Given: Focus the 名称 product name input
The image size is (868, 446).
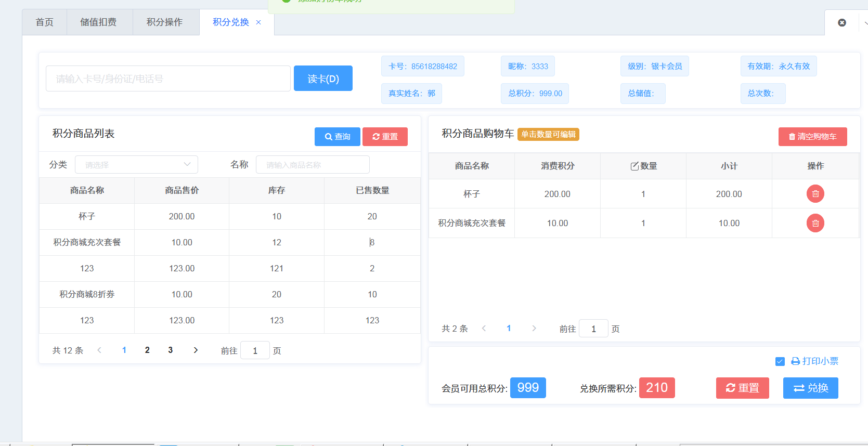Looking at the screenshot, I should [x=313, y=165].
